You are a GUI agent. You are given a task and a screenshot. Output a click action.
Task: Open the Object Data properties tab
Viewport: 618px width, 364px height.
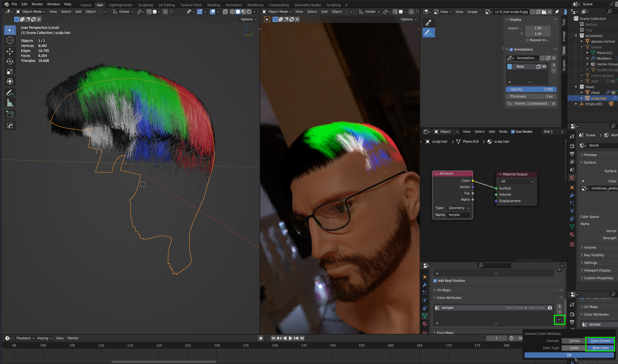[425, 316]
